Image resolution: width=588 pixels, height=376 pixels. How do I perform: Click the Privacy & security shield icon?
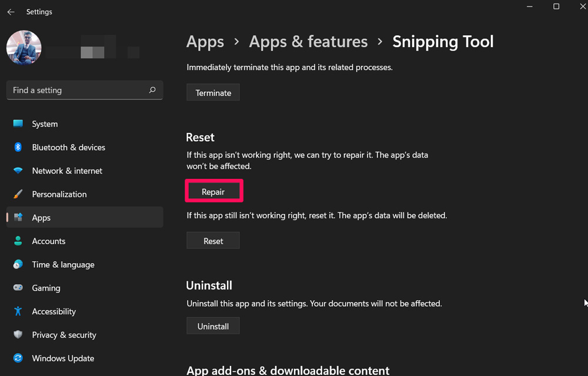(x=18, y=335)
